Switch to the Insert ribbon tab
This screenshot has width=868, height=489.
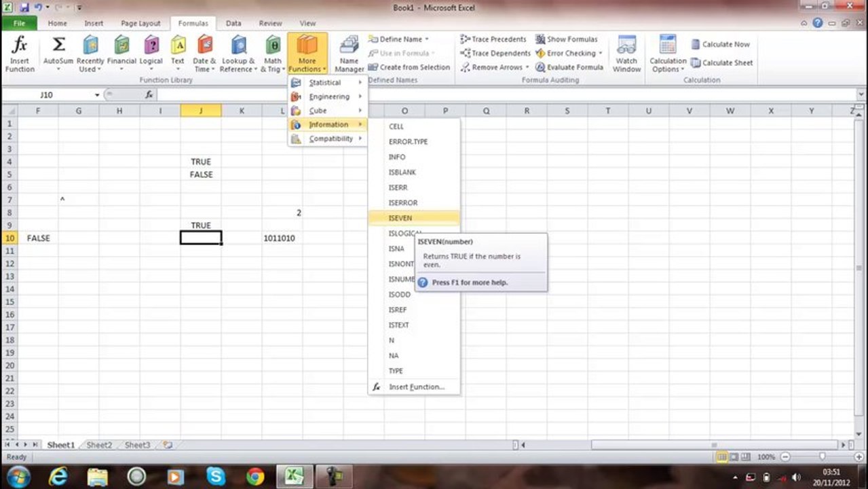click(94, 23)
